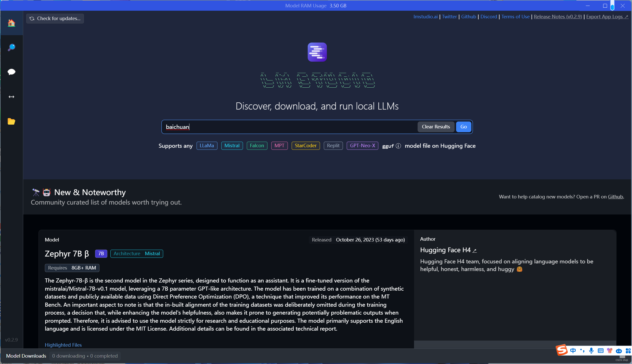
Task: Click the Go search button
Action: click(463, 127)
